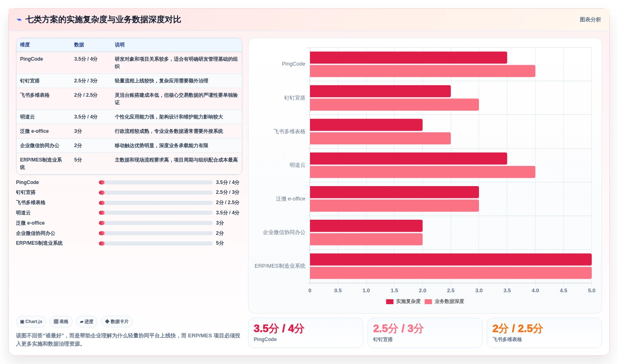This screenshot has width=618, height=364.
Task: Click the x-axis tick label 5.0
Action: pos(591,291)
